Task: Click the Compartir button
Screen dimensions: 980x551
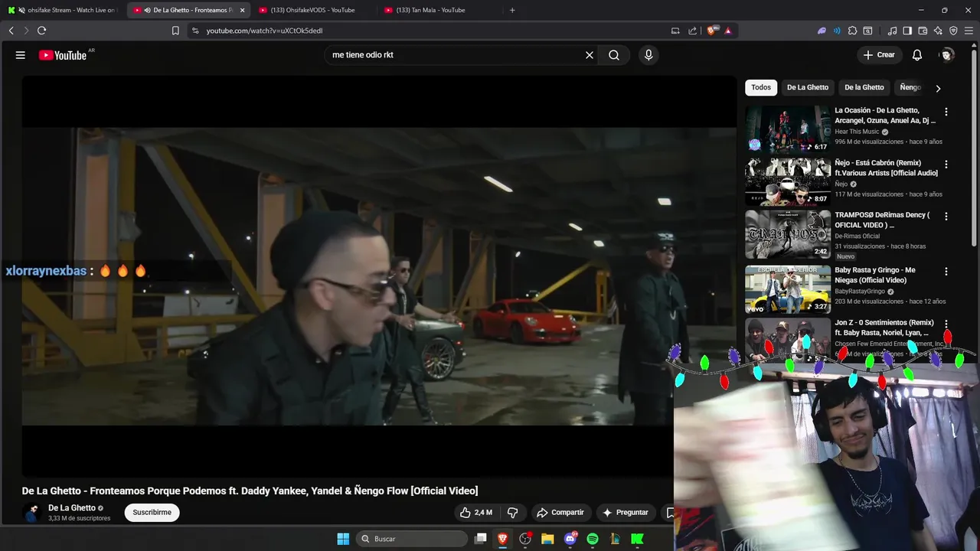Action: coord(560,513)
